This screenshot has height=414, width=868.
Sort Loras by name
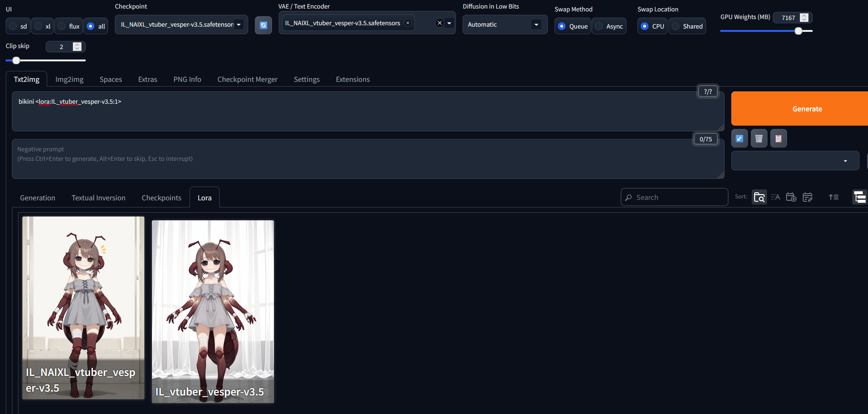pos(776,197)
